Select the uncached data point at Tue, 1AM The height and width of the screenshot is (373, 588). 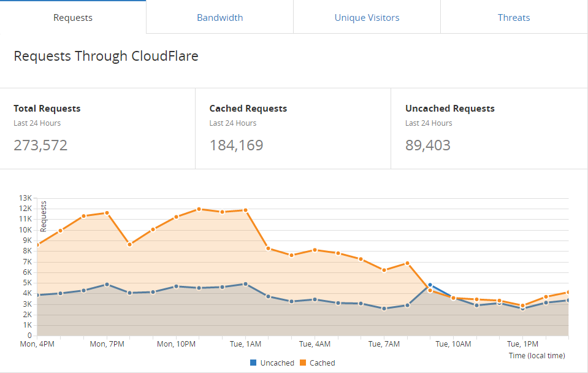click(x=246, y=284)
